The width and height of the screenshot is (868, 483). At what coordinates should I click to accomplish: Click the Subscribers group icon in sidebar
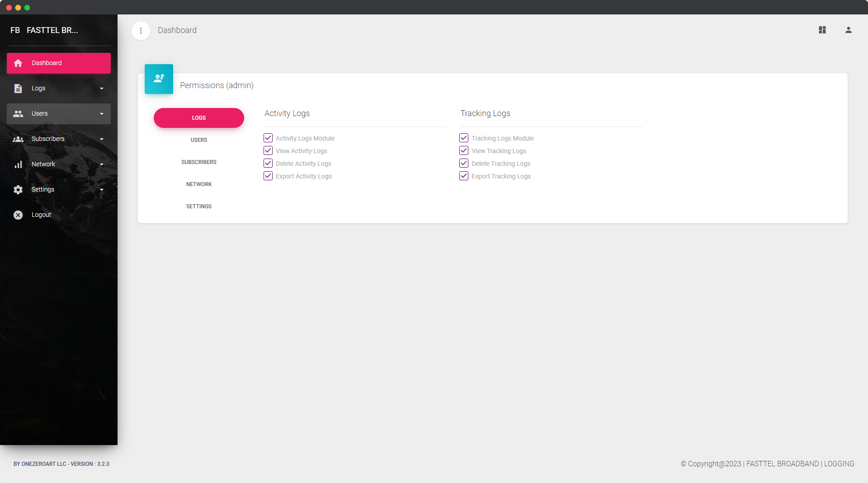18,139
